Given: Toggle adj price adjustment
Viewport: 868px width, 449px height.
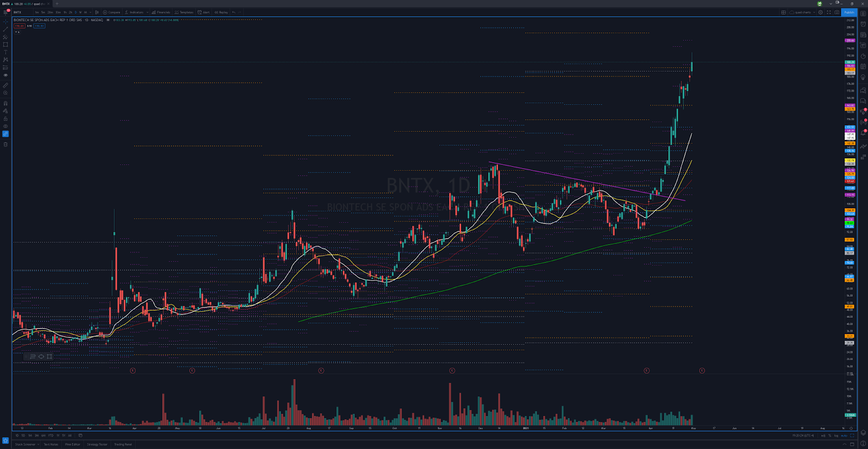Looking at the screenshot, I should coord(823,435).
